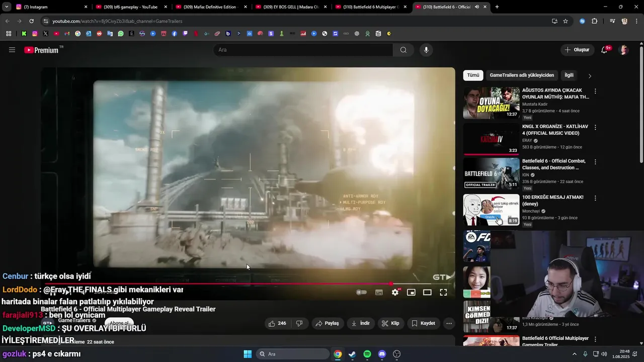Open Chrome three-dot menu
This screenshot has width=644, height=362.
pos(636,21)
